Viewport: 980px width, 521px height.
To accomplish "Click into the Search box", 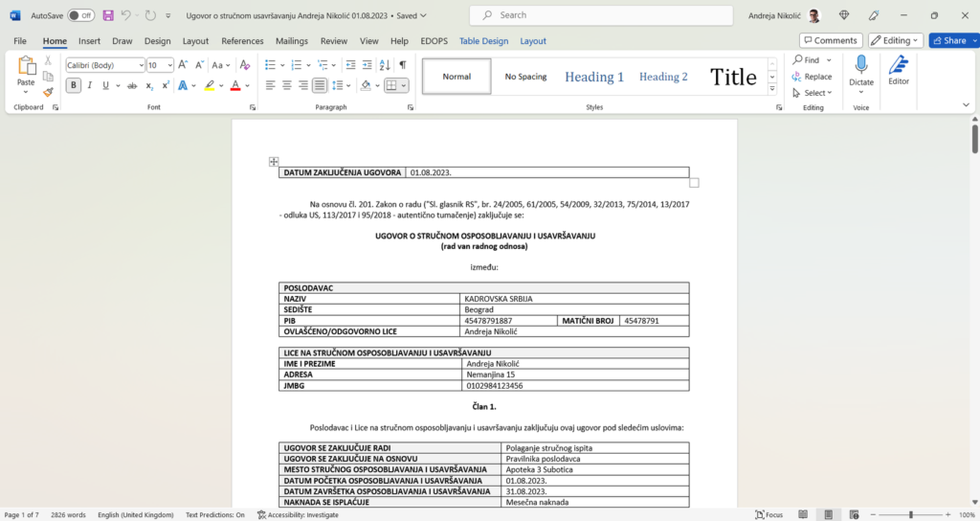I will [603, 15].
